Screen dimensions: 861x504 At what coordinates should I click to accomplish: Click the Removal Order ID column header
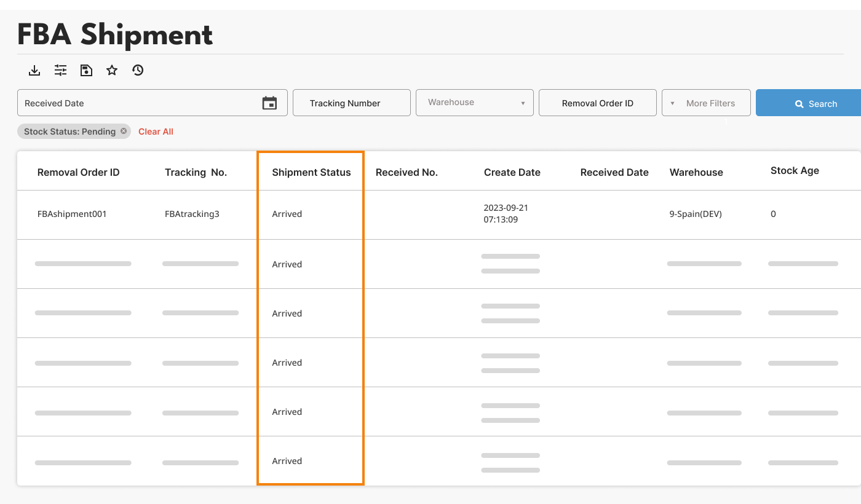tap(78, 172)
